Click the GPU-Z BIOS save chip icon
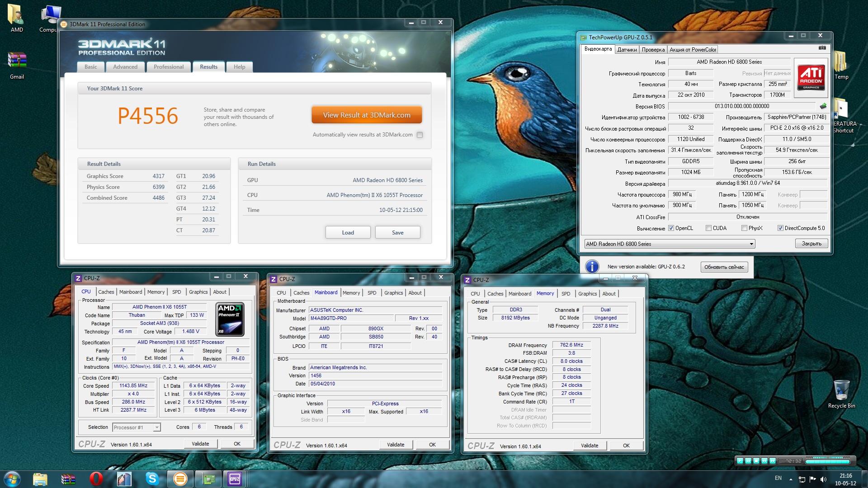The image size is (868, 488). click(823, 106)
